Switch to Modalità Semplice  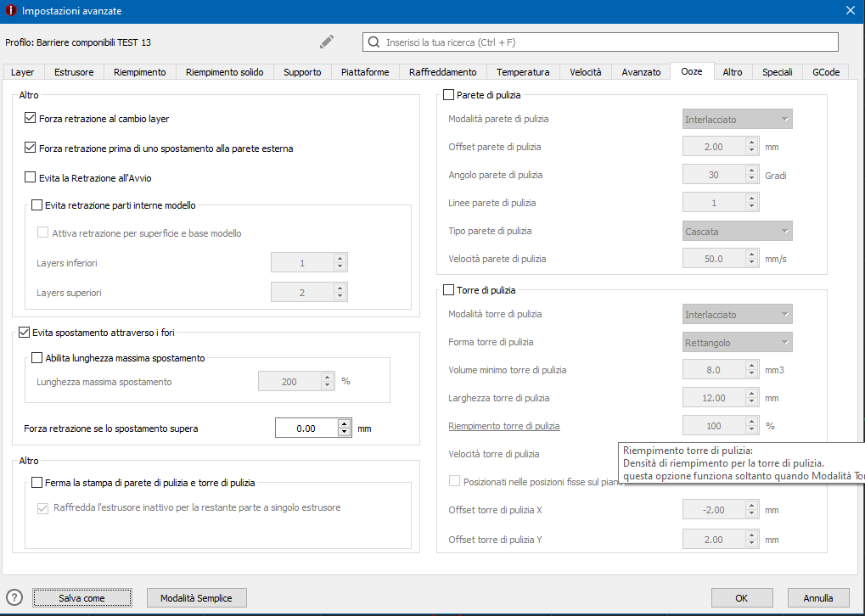(x=196, y=598)
